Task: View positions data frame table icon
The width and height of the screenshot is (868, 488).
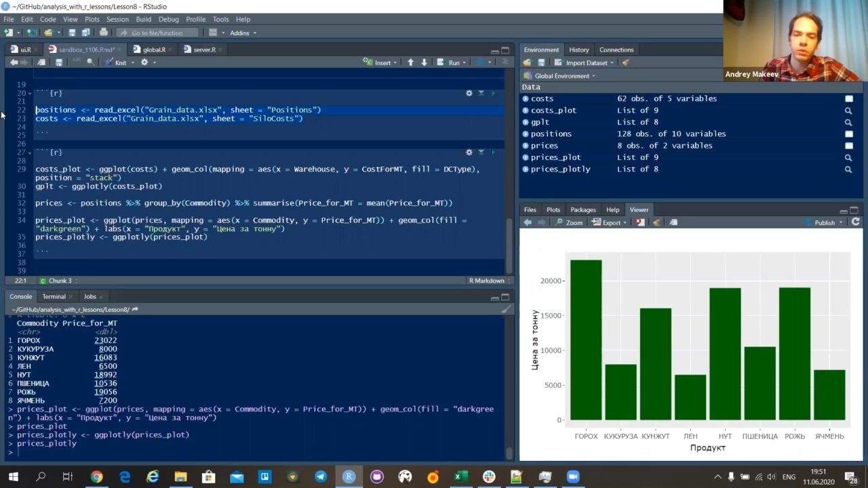Action: [x=848, y=134]
